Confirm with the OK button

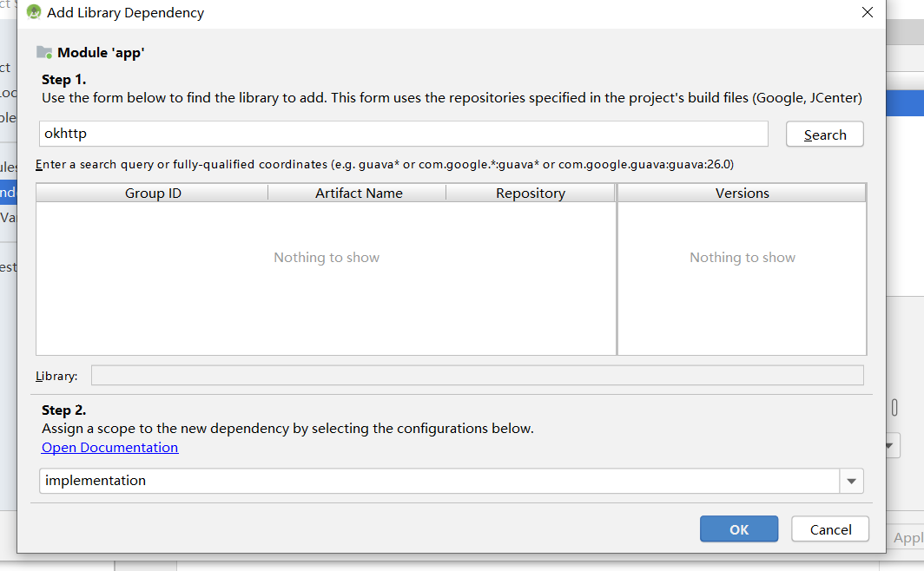pos(738,529)
